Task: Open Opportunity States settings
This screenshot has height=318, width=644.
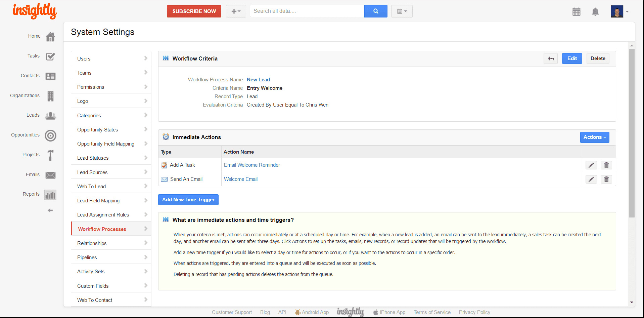Action: [x=111, y=129]
